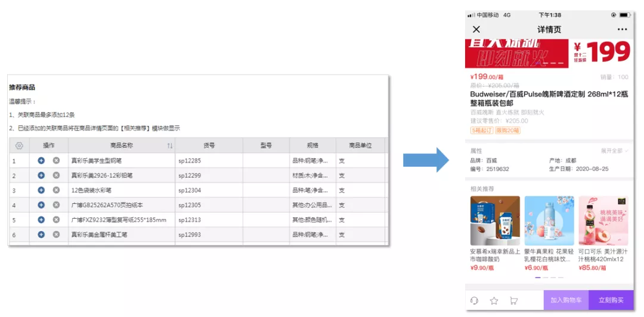
Task: Click product name 真彩乐美学生型钢笔
Action: [x=96, y=161]
